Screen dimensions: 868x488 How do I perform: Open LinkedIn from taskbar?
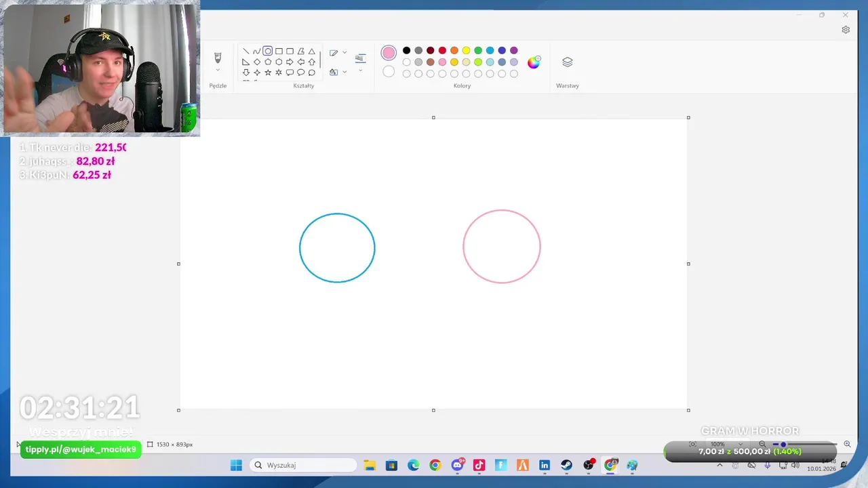point(545,465)
